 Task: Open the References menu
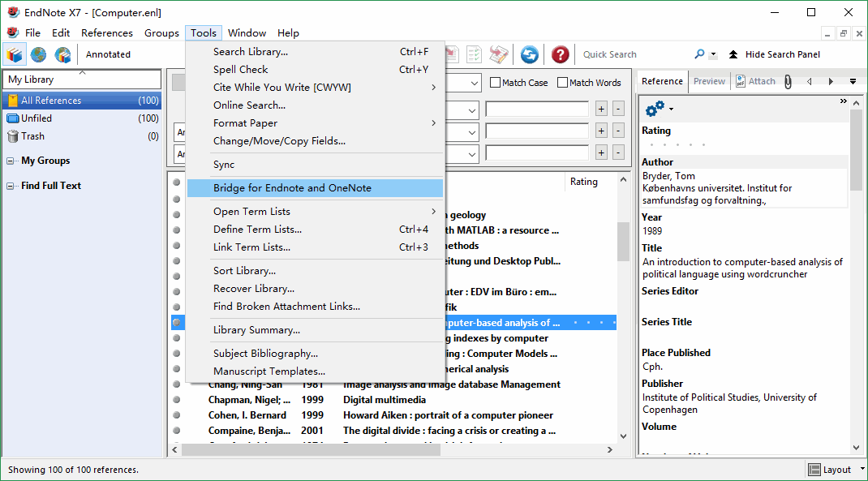click(x=107, y=33)
